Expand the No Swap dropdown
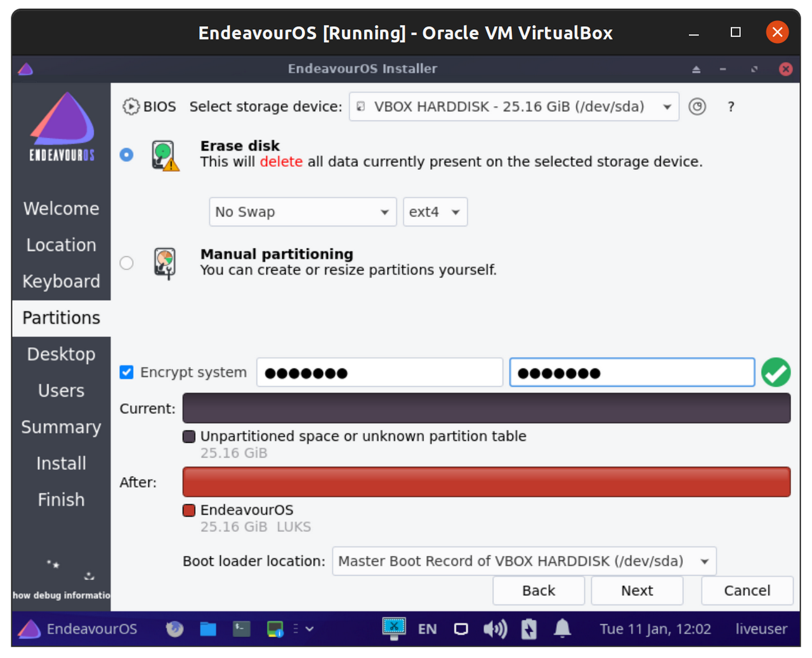 point(303,212)
